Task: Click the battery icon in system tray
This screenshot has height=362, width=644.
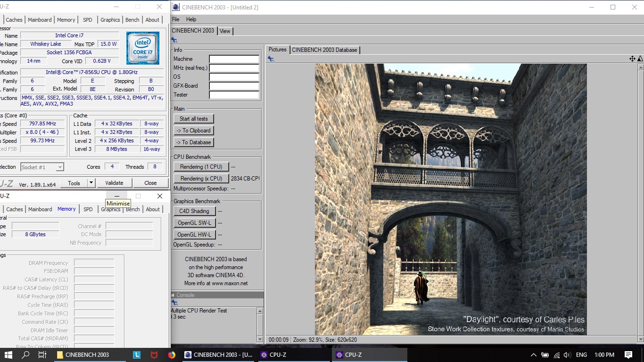Action: [545, 355]
